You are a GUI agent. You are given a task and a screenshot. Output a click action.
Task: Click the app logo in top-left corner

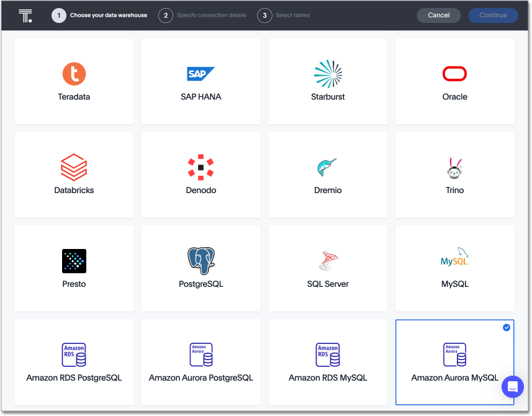coord(25,15)
